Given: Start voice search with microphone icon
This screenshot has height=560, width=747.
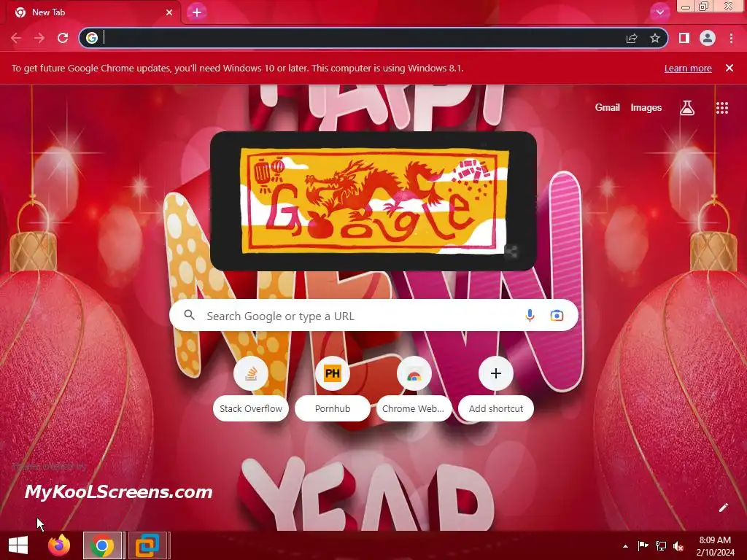Looking at the screenshot, I should point(530,315).
